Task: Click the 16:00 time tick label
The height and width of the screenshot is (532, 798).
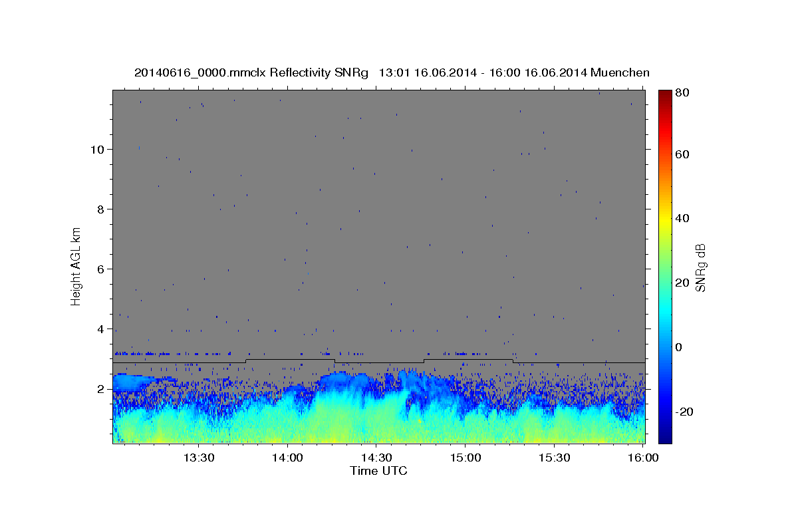Action: pos(644,458)
